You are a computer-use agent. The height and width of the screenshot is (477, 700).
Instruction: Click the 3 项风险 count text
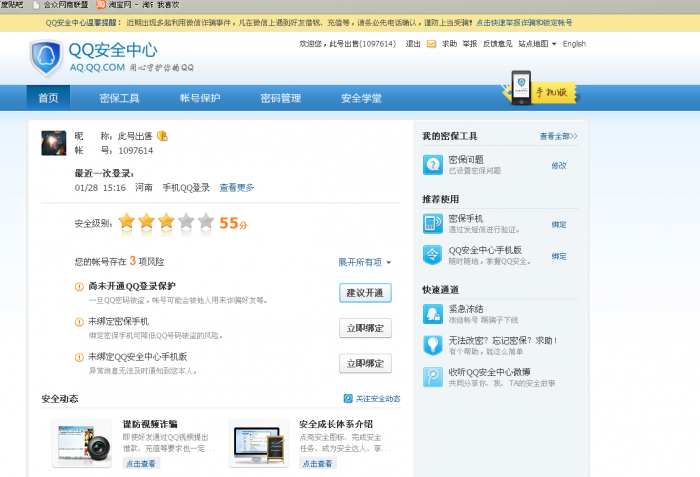(x=147, y=261)
